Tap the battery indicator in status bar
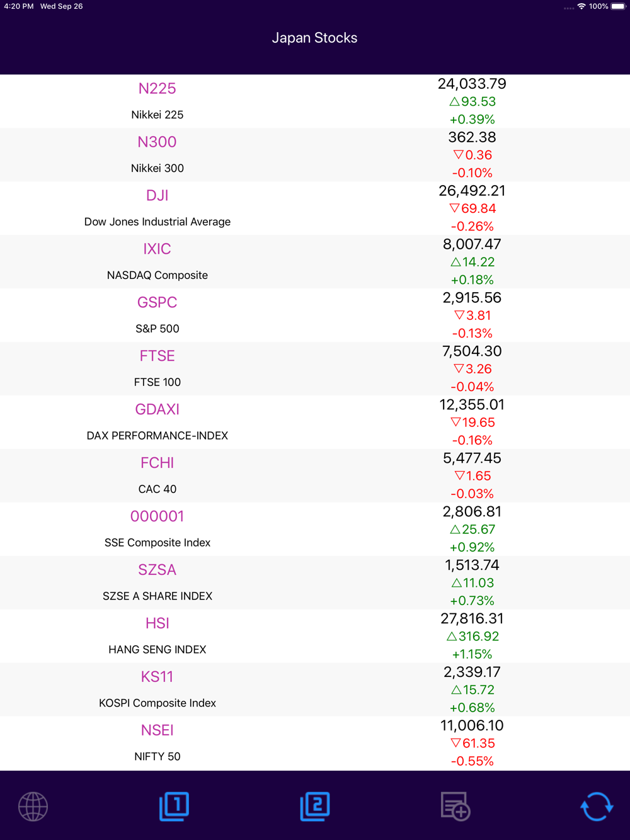The height and width of the screenshot is (840, 630). tap(618, 6)
